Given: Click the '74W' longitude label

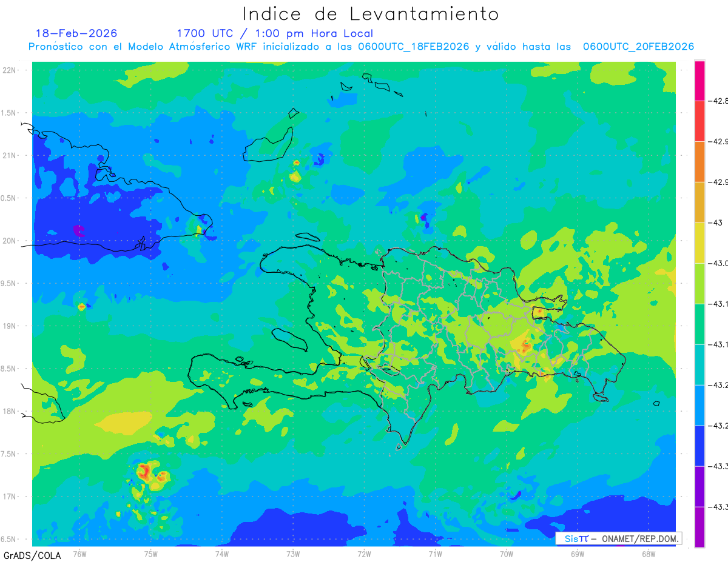Looking at the screenshot, I should pos(222,554).
